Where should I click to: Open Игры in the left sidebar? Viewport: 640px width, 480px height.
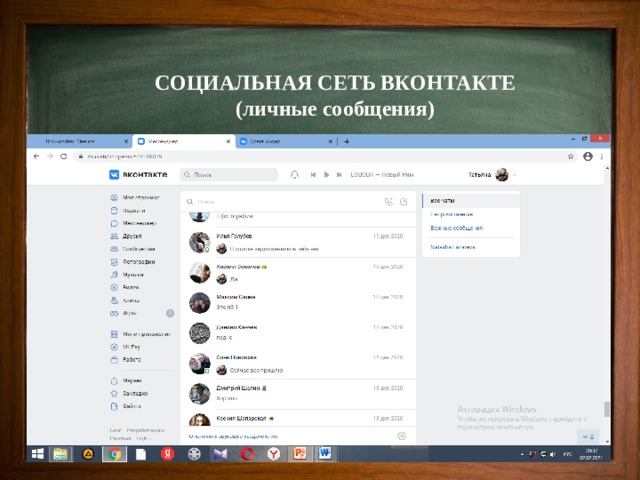(123, 313)
